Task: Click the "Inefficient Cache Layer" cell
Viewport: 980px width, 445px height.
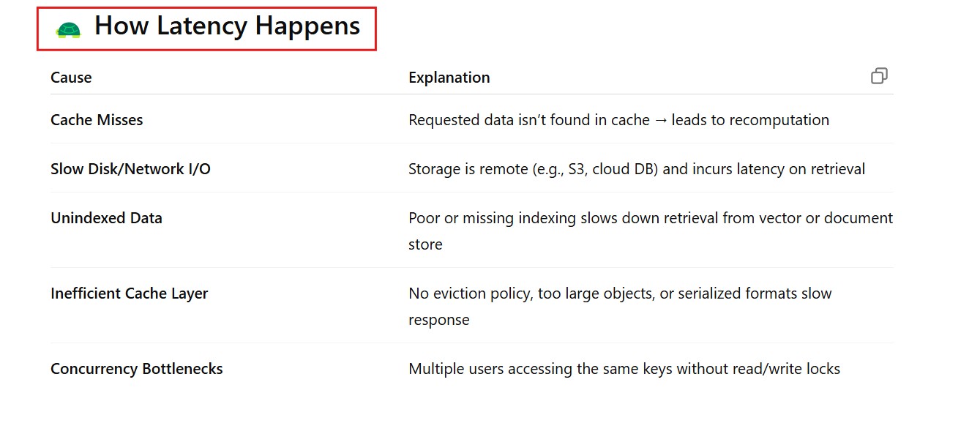Action: click(129, 293)
